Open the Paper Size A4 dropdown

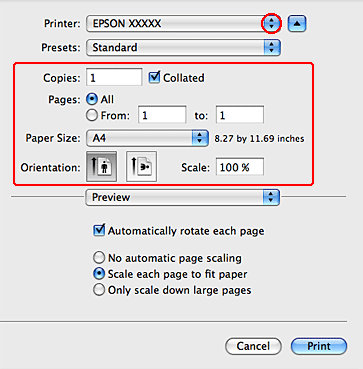[x=147, y=138]
